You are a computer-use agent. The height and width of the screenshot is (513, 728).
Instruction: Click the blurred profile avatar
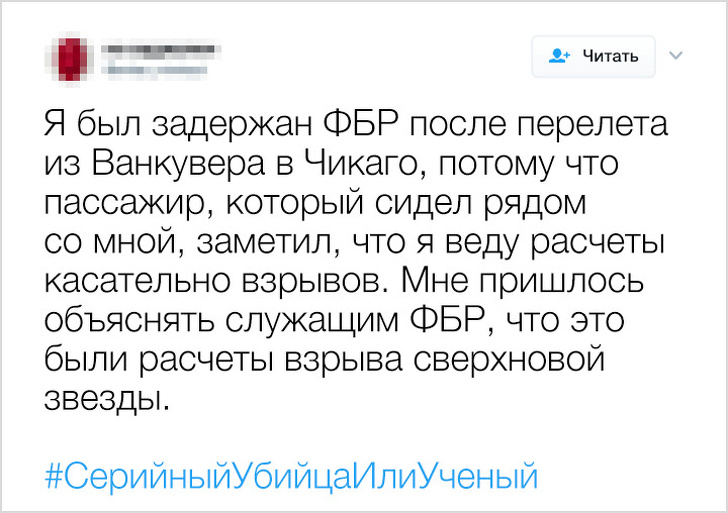(70, 57)
